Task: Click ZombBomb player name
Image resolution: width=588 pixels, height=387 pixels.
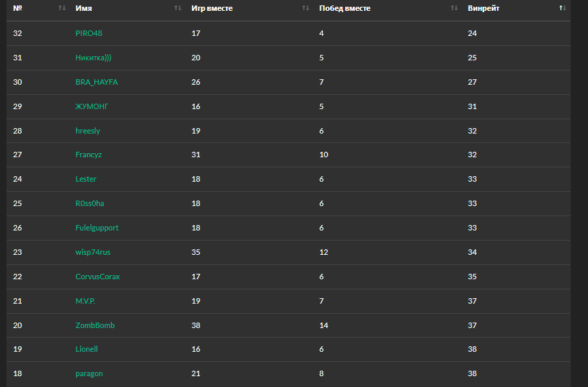Action: point(95,325)
